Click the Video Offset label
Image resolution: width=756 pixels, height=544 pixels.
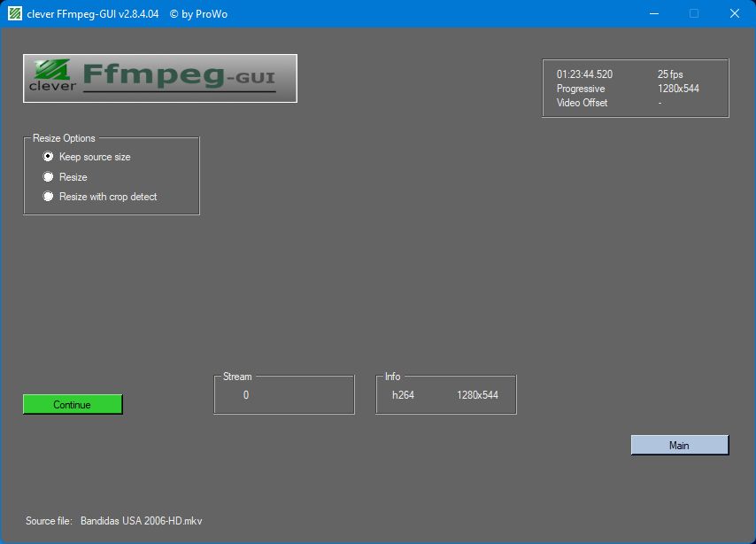(582, 102)
